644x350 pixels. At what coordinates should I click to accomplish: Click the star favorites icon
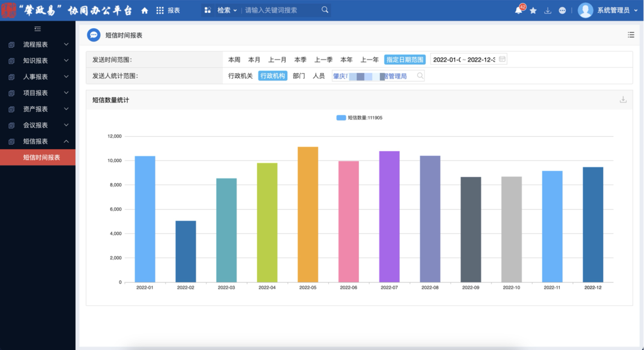(x=533, y=11)
